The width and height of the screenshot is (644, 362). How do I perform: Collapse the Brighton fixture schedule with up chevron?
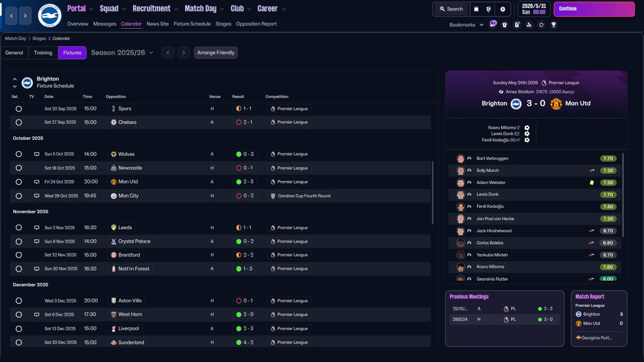[x=15, y=79]
